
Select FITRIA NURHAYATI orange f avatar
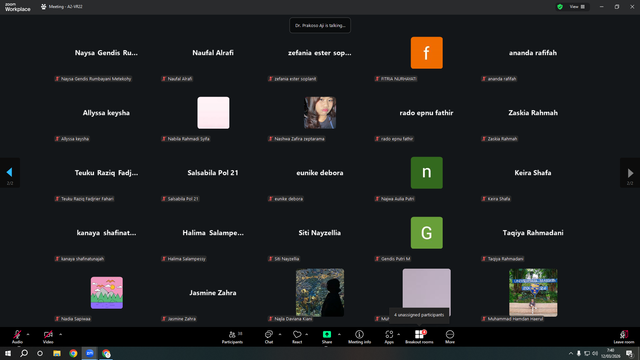tap(427, 53)
